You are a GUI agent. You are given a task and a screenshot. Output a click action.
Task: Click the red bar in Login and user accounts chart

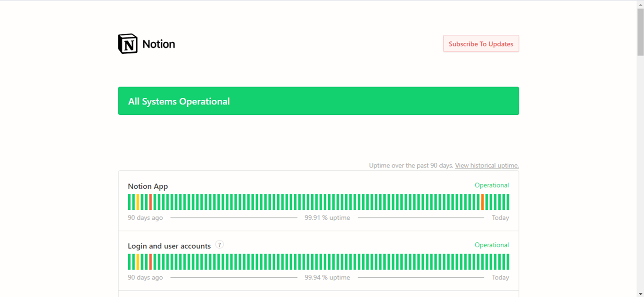pos(151,262)
